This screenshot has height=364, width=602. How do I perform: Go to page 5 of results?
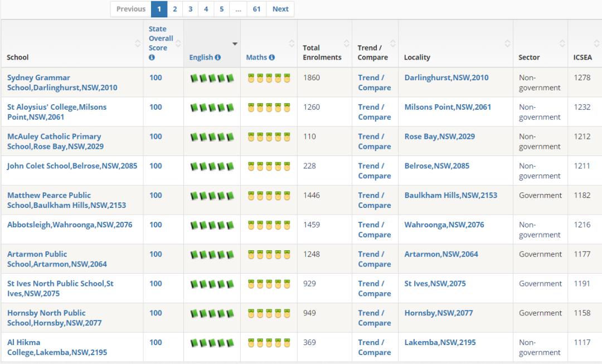[x=221, y=9]
